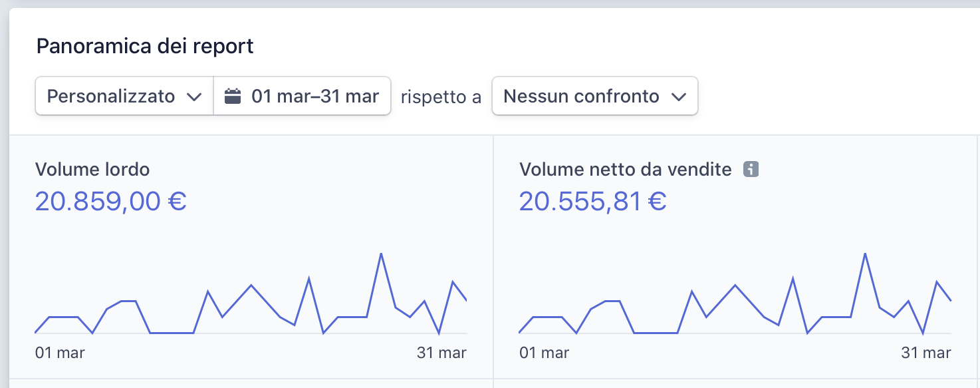Click the highest peak in Volume netto chart
This screenshot has height=388, width=980.
coord(865,254)
